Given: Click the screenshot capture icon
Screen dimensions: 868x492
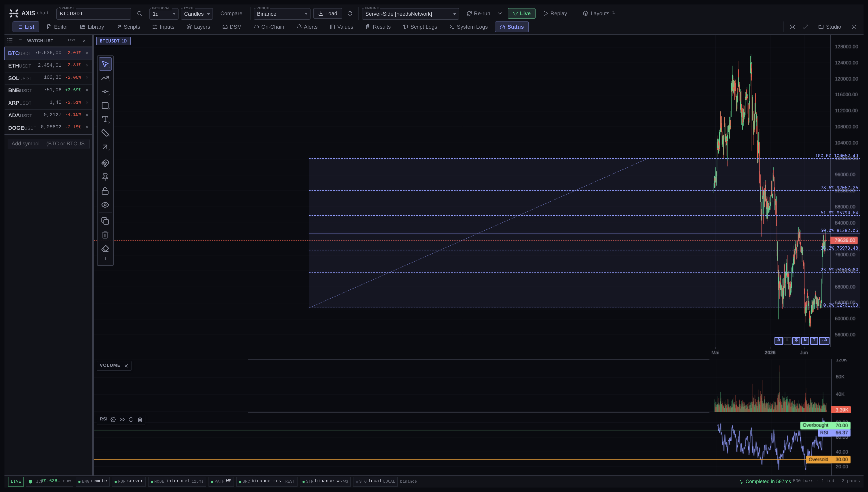Looking at the screenshot, I should [x=792, y=27].
